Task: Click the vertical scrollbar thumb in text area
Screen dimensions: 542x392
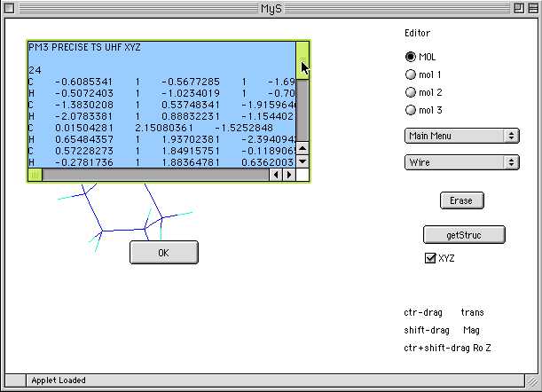Action: 302,60
